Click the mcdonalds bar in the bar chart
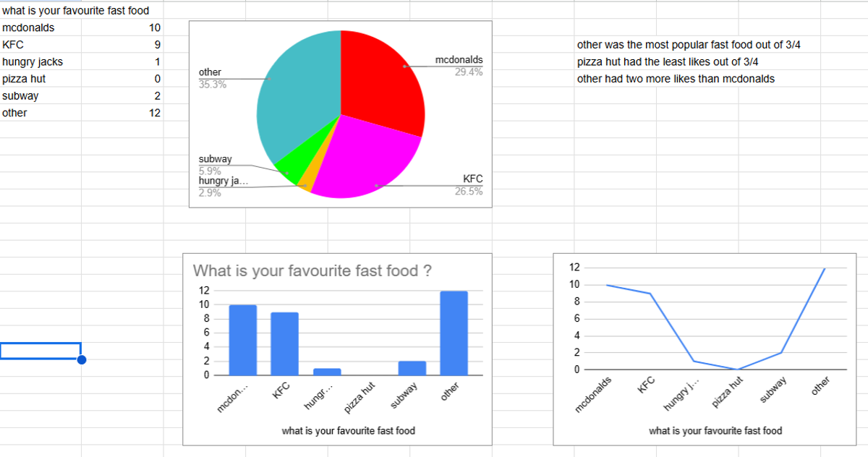868x457 pixels. point(242,340)
